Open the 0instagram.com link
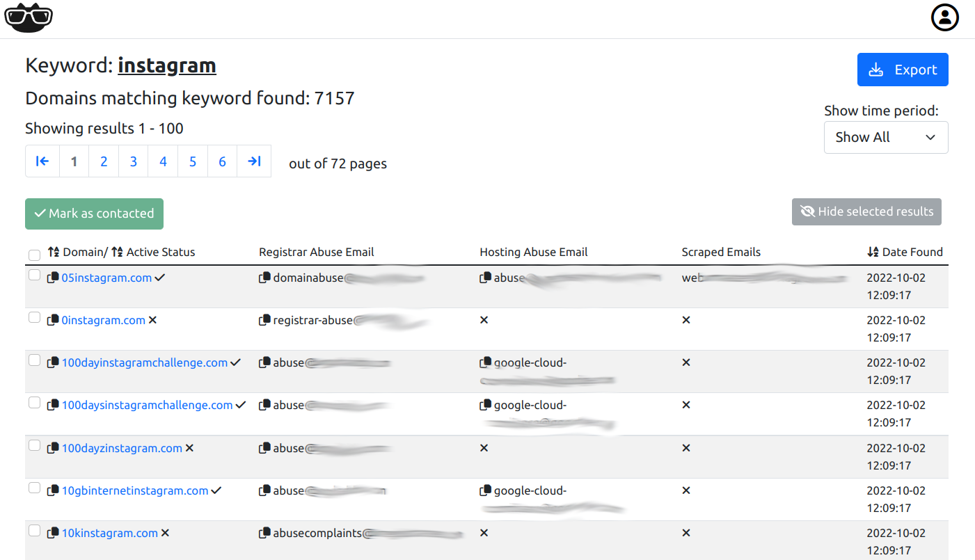The width and height of the screenshot is (975, 560). (x=104, y=321)
